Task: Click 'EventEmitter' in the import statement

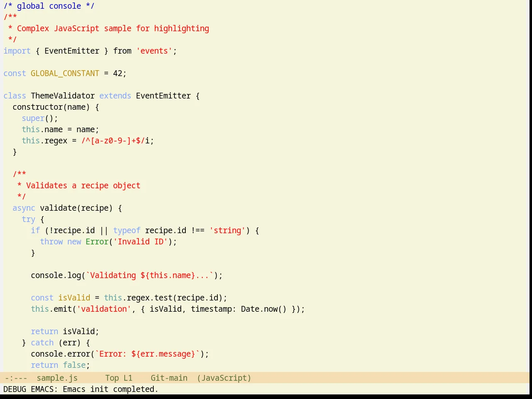Action: coord(72,51)
